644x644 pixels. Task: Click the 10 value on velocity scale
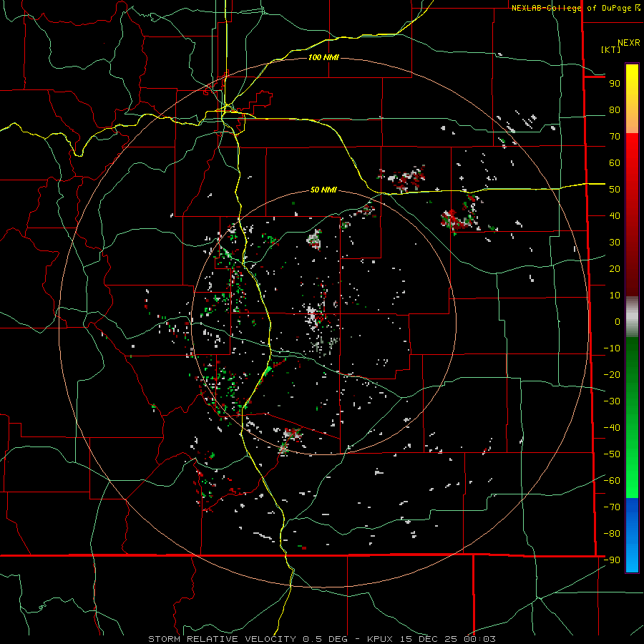pos(615,296)
